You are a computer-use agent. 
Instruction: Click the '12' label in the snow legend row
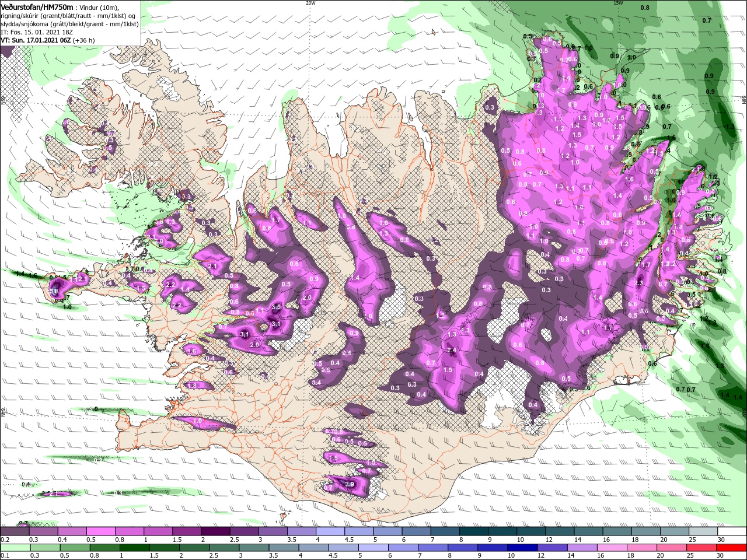click(549, 540)
